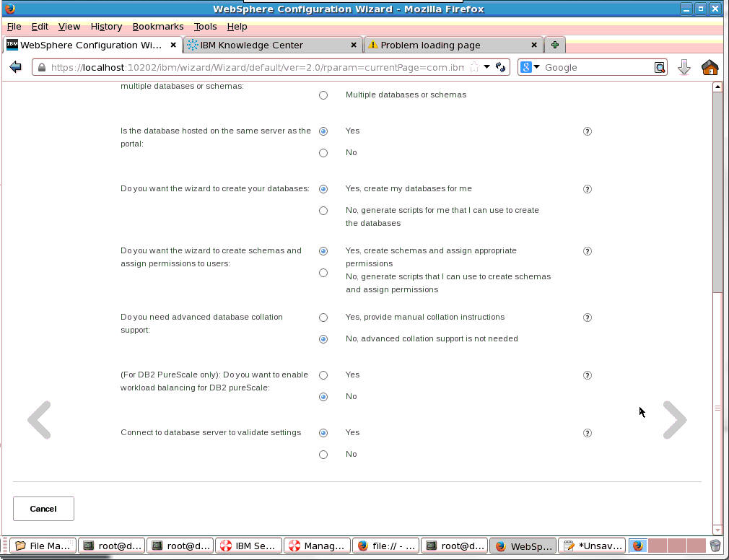Select Yes for connect to validate settings
729x560 pixels.
(323, 433)
